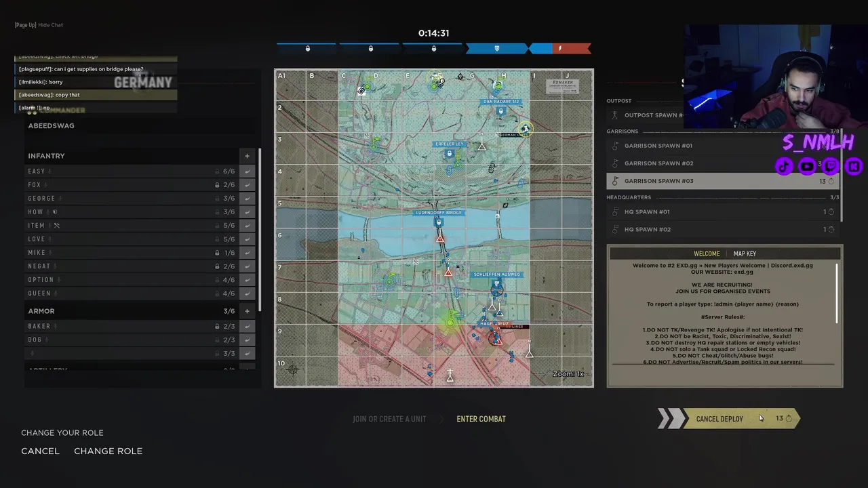868x488 pixels.
Task: Toggle the lock icon on QUEEN squad row
Action: (x=217, y=293)
